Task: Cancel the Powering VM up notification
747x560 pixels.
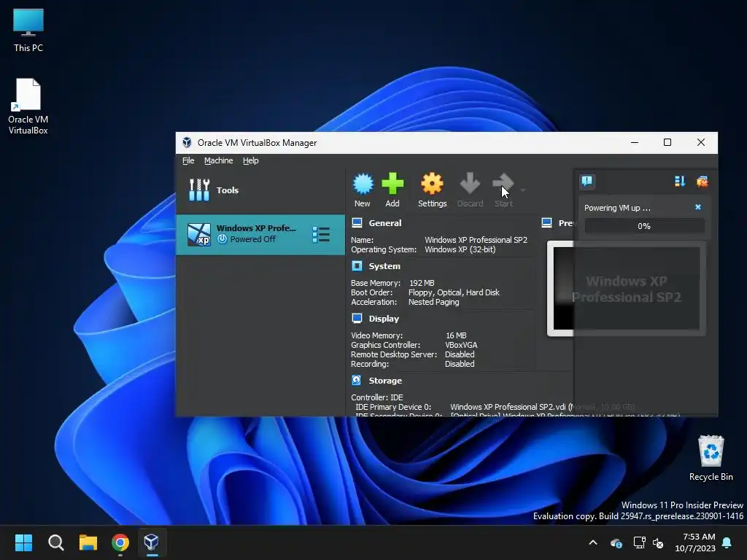Action: [698, 207]
